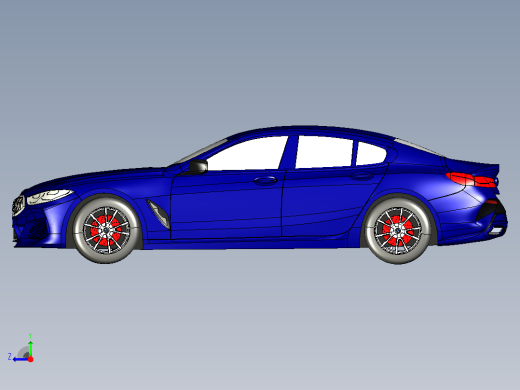Image resolution: width=520 pixels, height=390 pixels.
Task: Select the front fender air vent
Action: (x=159, y=214)
